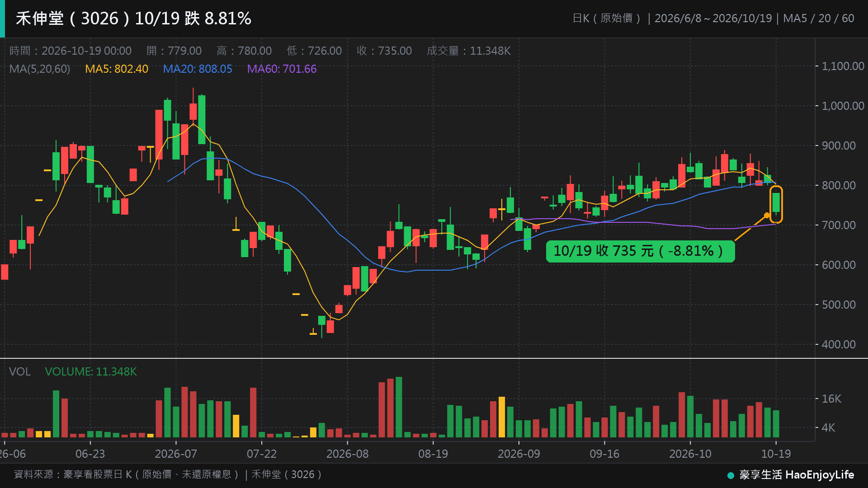Click the 資料來源 footer text

(168, 474)
